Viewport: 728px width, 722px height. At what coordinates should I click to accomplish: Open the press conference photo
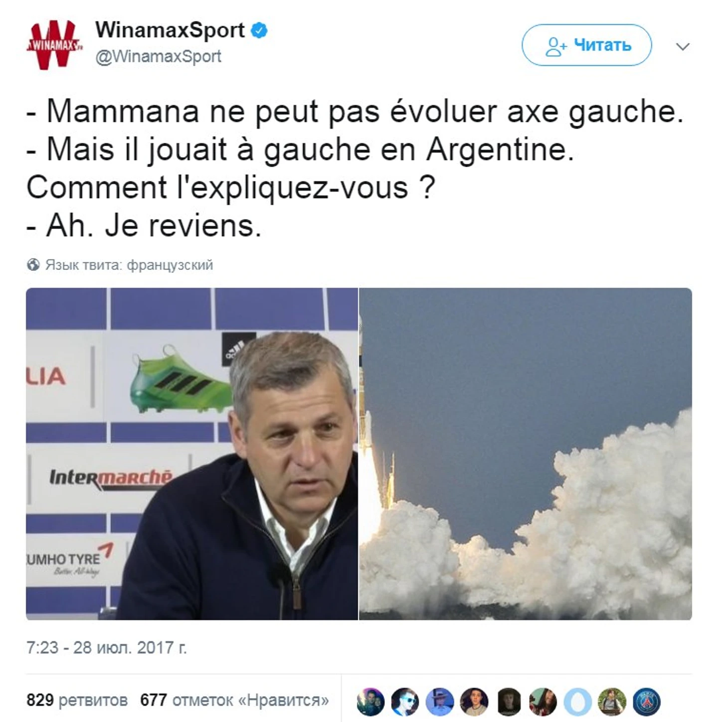(192, 454)
